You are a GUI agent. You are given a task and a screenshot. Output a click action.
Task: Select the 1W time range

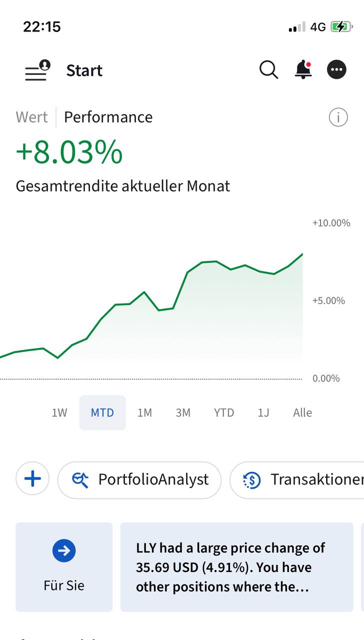pyautogui.click(x=59, y=413)
